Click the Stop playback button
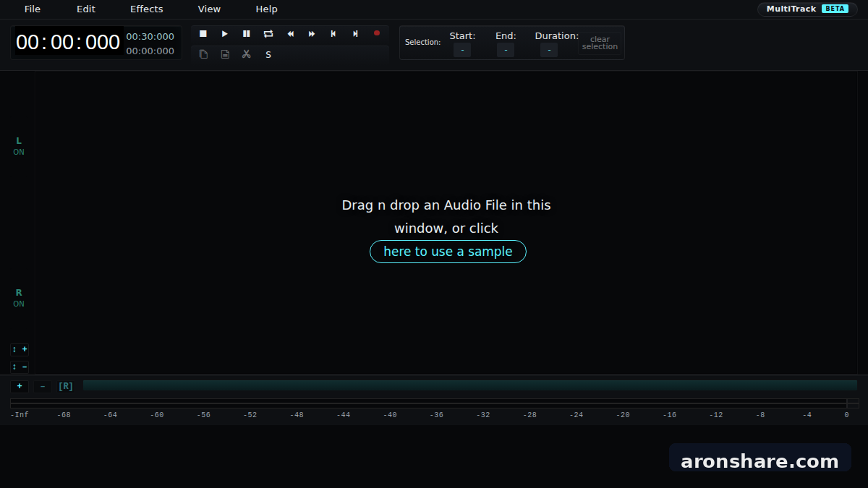 coord(203,34)
